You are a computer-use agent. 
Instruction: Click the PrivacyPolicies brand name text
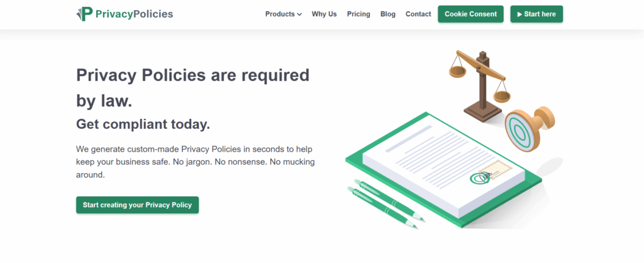135,14
